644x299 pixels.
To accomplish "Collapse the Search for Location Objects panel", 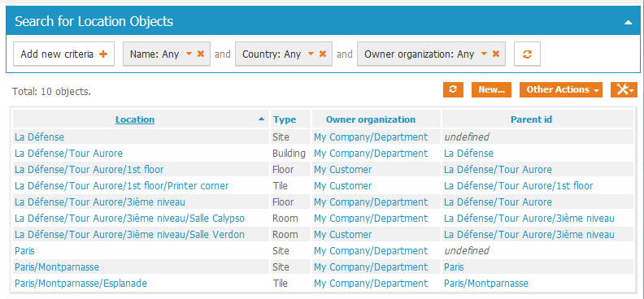I will coord(628,23).
